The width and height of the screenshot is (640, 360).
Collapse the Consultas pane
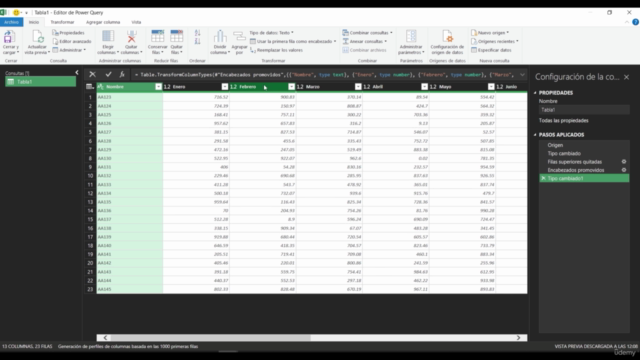(x=77, y=73)
